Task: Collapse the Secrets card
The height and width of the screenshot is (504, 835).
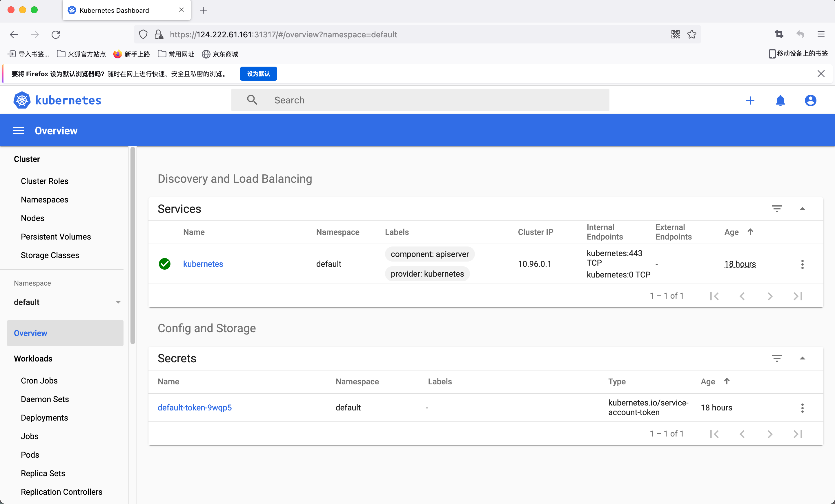Action: [x=802, y=358]
